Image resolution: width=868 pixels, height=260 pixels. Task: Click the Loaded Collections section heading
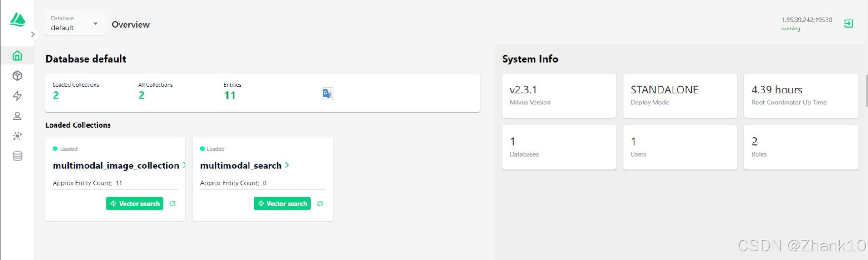(x=78, y=125)
